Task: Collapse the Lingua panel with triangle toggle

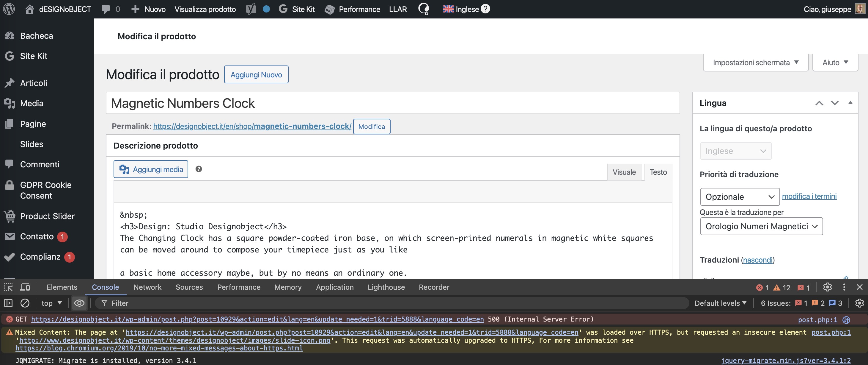Action: tap(850, 103)
